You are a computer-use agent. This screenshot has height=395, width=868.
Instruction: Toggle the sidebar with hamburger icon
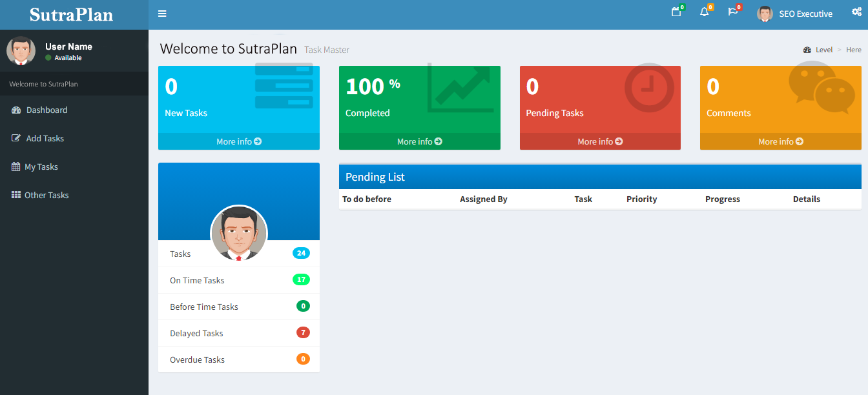162,14
